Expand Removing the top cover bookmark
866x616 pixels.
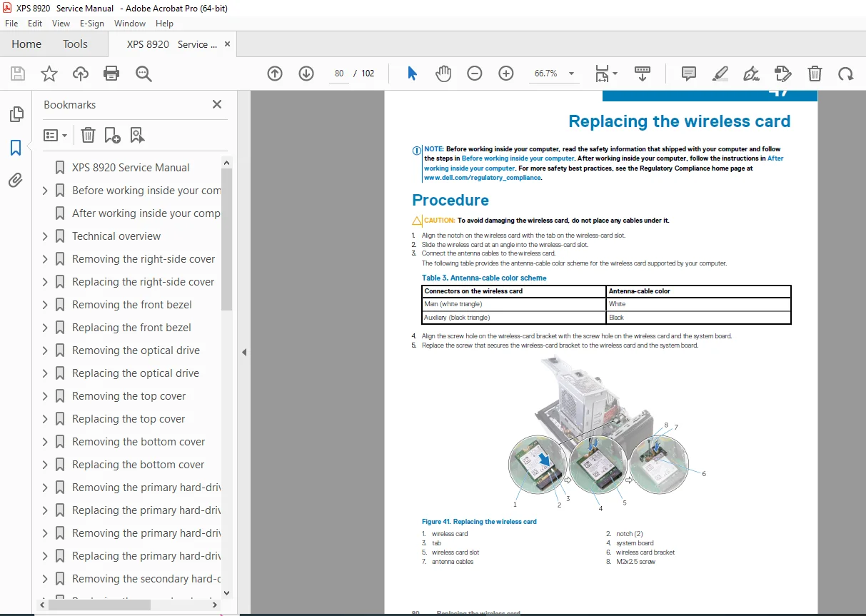click(x=45, y=396)
